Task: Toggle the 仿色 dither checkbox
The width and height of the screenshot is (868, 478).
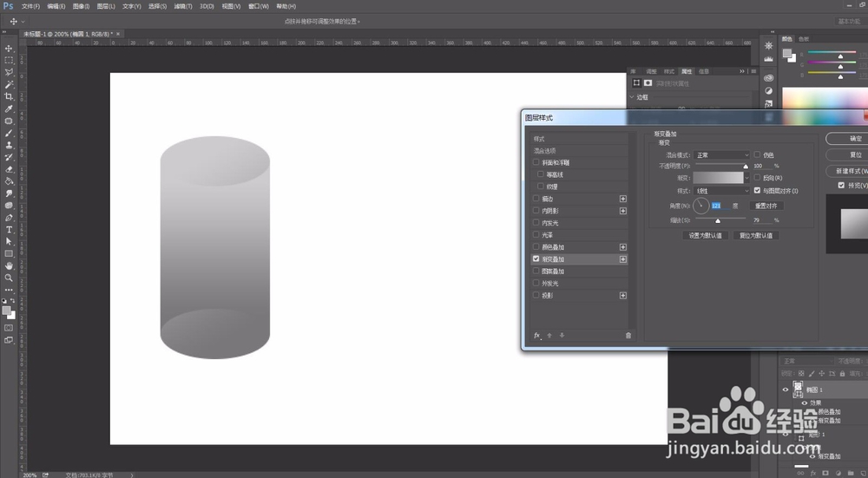Action: (x=757, y=155)
